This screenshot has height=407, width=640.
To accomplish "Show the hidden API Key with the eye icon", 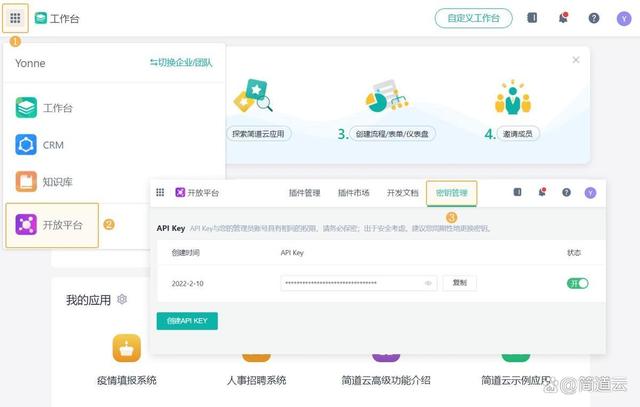I will pos(428,283).
